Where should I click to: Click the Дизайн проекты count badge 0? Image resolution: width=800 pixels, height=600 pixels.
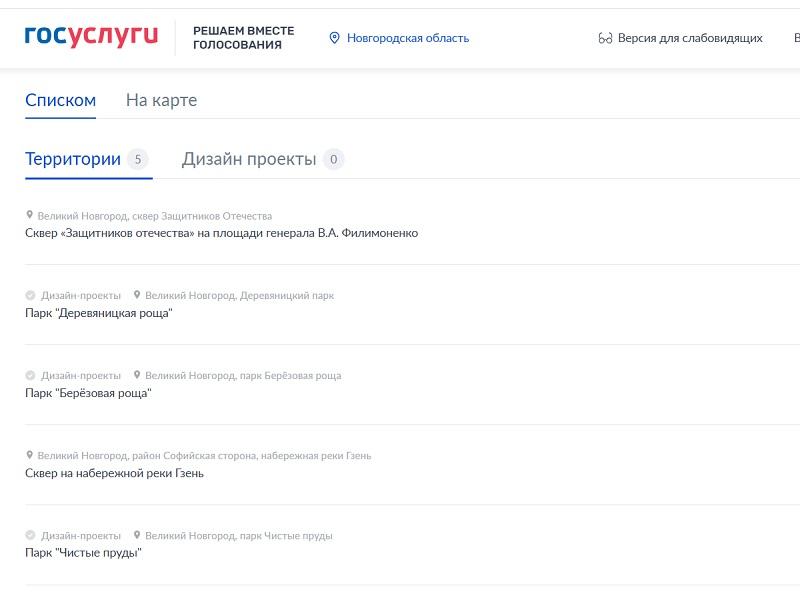click(333, 159)
